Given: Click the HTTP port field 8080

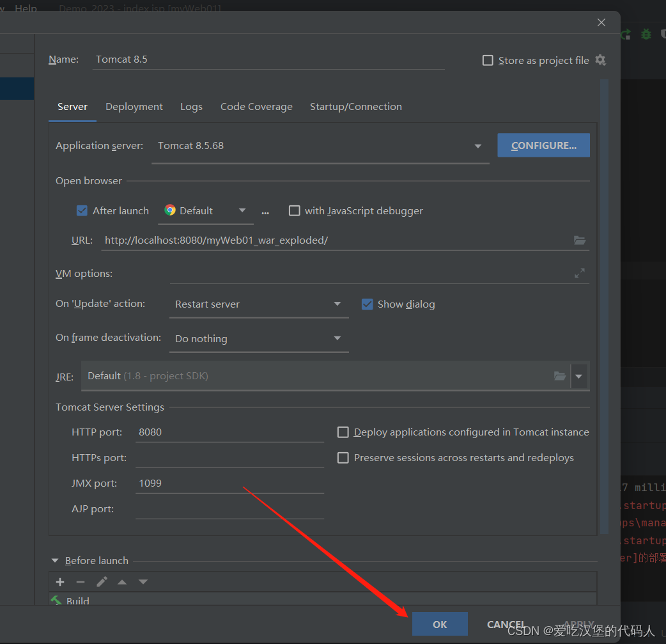Looking at the screenshot, I should 229,432.
